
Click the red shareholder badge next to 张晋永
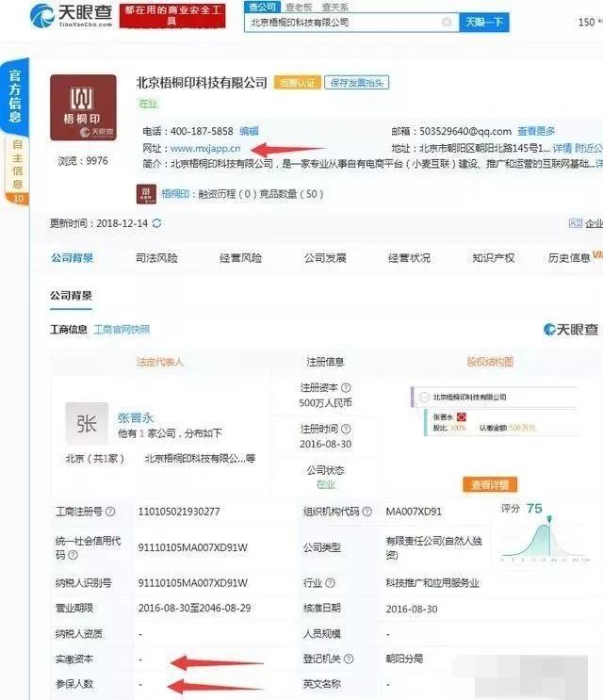pos(462,417)
